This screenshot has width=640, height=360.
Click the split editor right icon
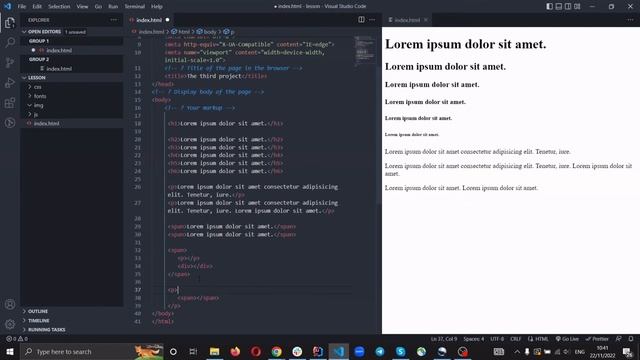(361, 20)
